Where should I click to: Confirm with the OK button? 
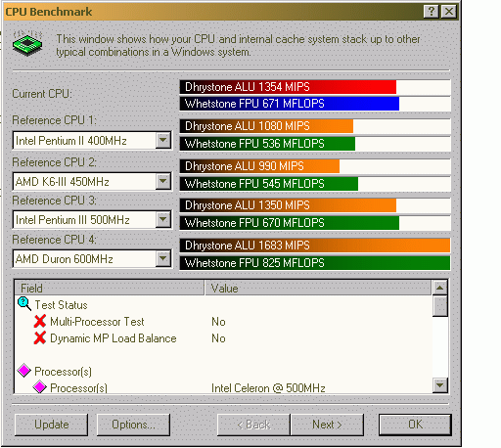point(415,425)
